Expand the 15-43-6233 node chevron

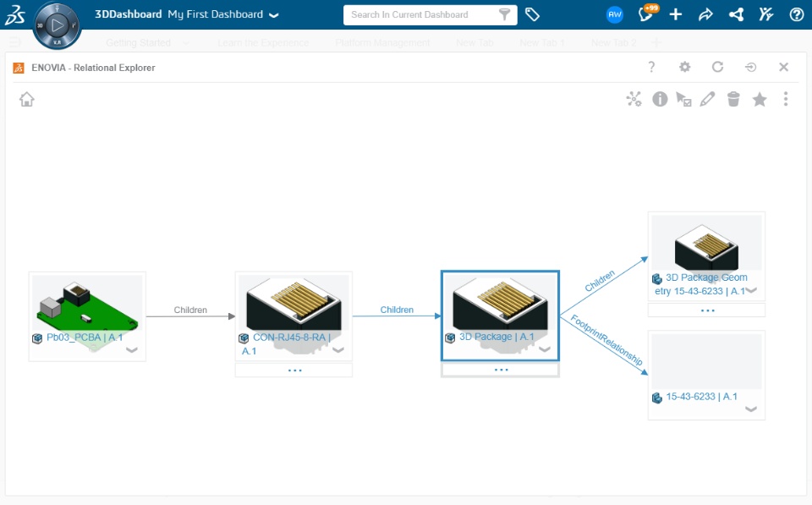coord(751,409)
